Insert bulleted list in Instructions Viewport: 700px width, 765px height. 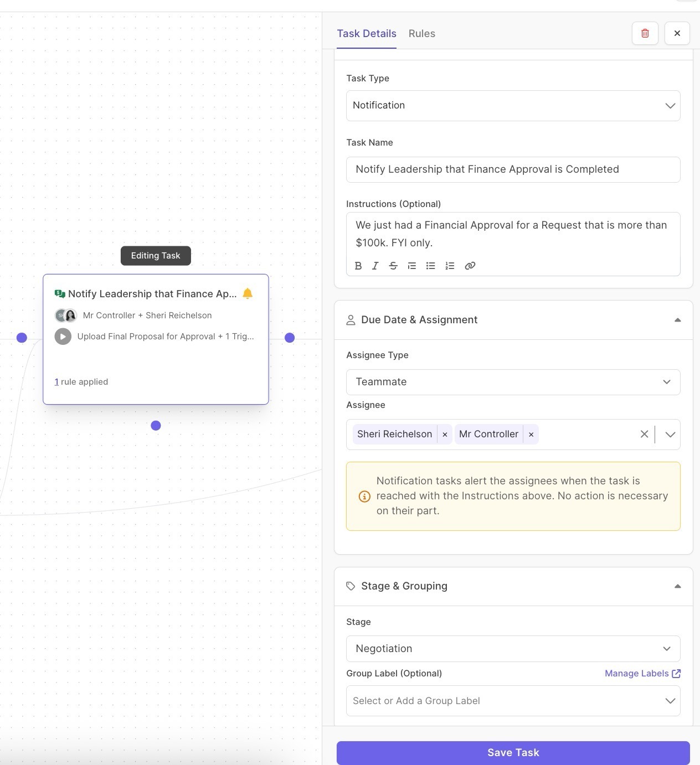tap(430, 266)
